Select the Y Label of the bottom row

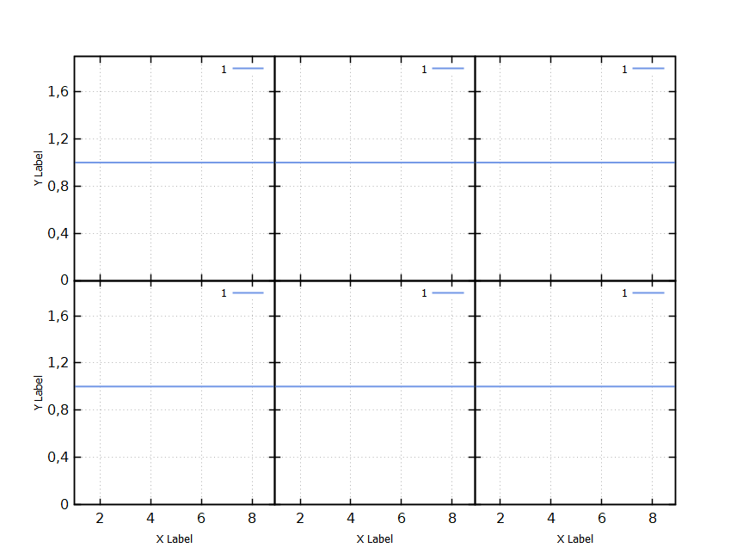(38, 392)
